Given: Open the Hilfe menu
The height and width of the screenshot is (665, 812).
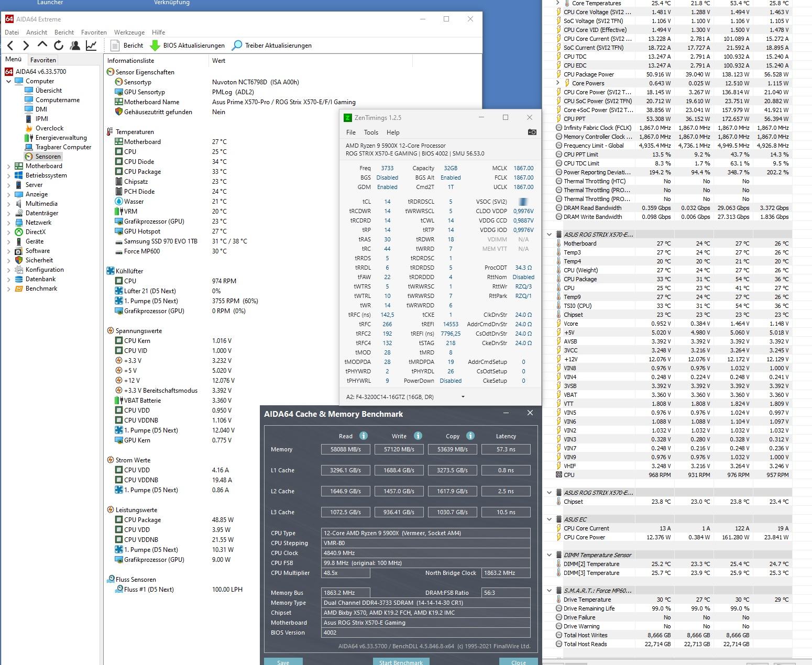Looking at the screenshot, I should pos(158,32).
